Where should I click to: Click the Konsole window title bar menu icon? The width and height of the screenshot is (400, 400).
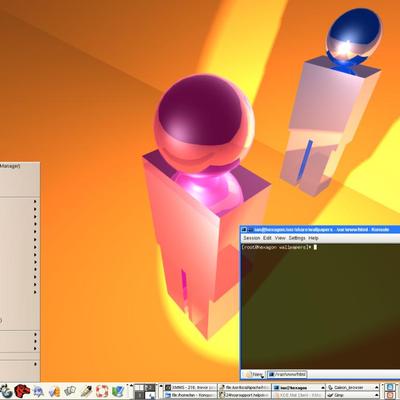244,230
